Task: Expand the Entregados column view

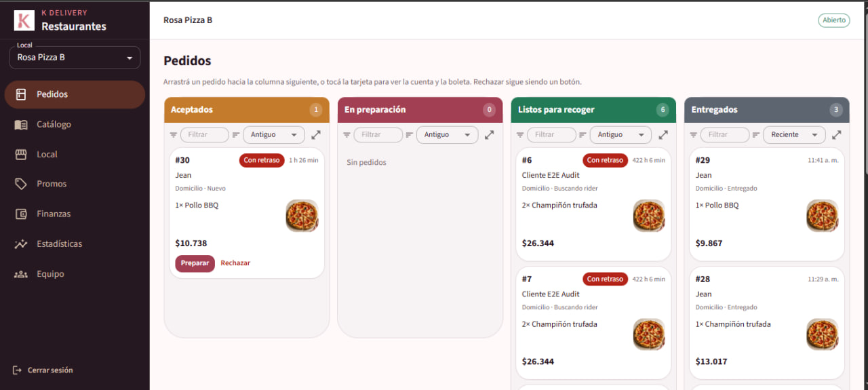Action: tap(837, 135)
